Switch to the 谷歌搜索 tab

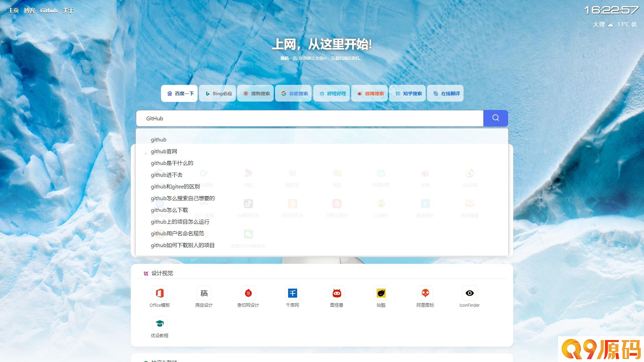click(x=293, y=94)
